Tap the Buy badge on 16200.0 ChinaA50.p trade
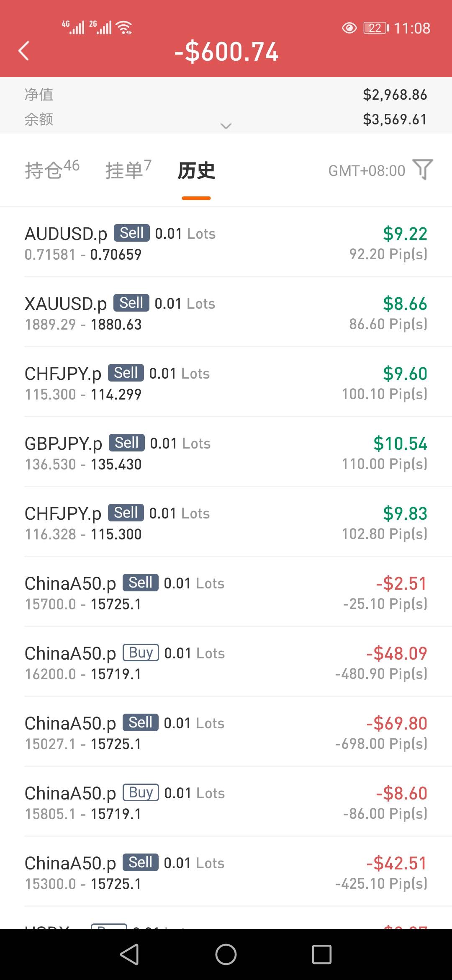This screenshot has height=980, width=452. click(x=141, y=652)
